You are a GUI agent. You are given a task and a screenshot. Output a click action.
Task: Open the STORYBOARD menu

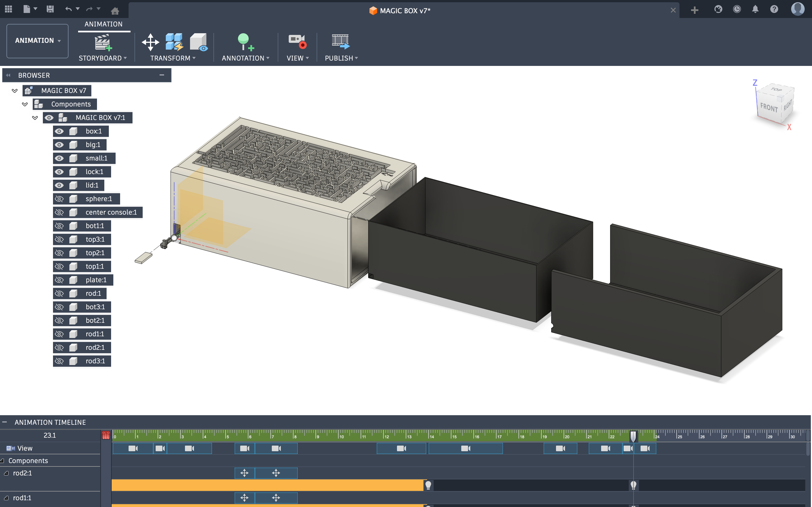pos(103,58)
